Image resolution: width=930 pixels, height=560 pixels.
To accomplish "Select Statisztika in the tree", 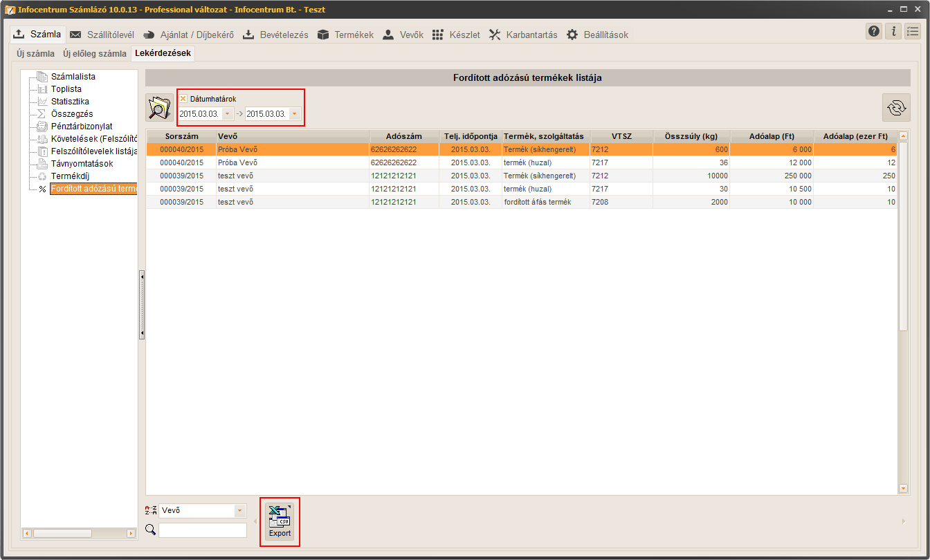I will (x=70, y=102).
